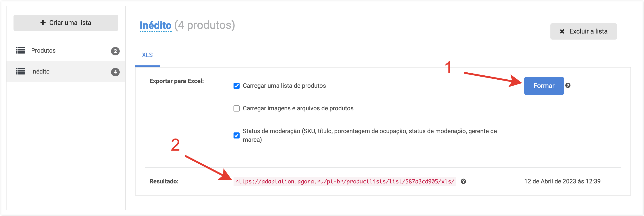This screenshot has height=216, width=644.
Task: Click Criar uma lista button
Action: [x=66, y=23]
